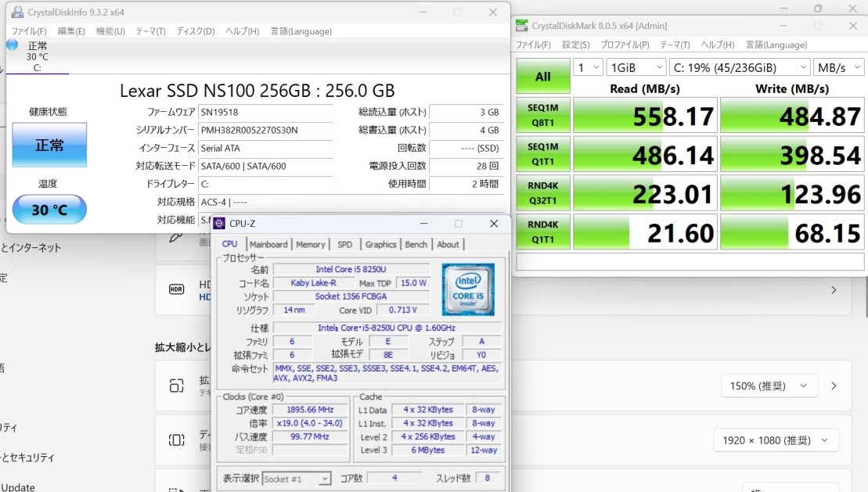
Task: Open the 設定(S) menu in CrystalDiskMark
Action: [576, 45]
